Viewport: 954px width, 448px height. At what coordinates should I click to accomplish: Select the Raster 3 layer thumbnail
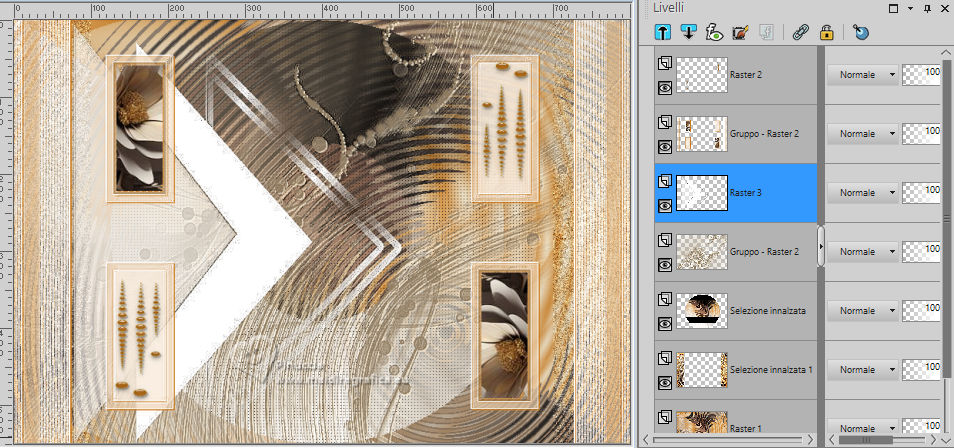(702, 193)
